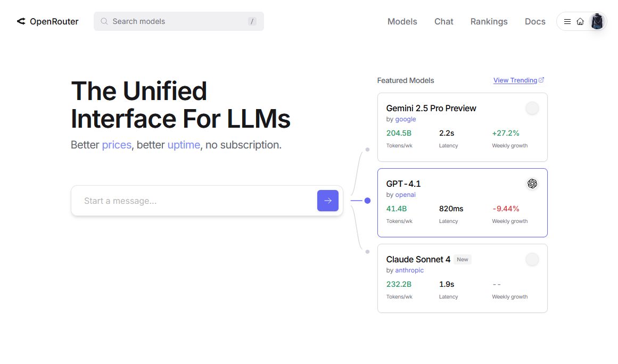This screenshot has width=618, height=364.
Task: Click the 820ms latency value
Action: click(x=451, y=209)
